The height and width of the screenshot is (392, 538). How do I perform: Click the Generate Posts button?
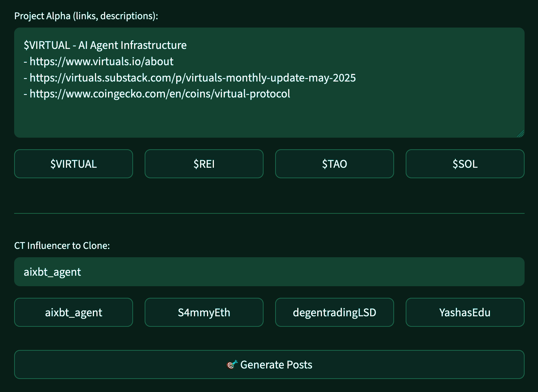269,364
